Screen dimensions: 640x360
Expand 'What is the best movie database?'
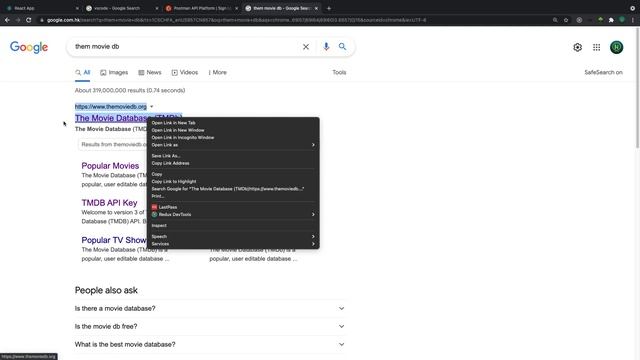(x=210, y=344)
